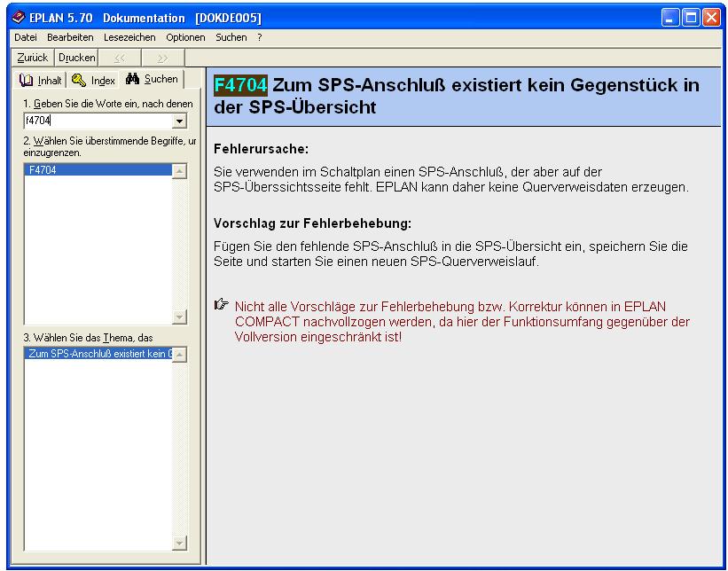Viewport: 728px width, 571px height.
Task: Click the Fehlerursache: heading
Action: click(261, 149)
